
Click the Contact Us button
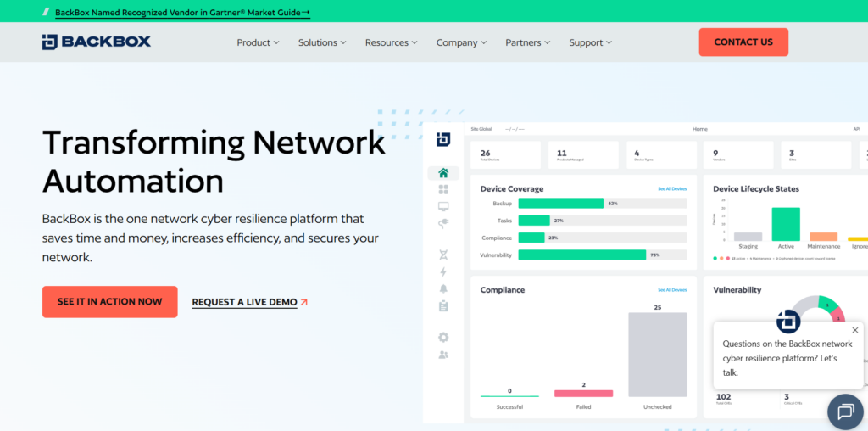tap(743, 42)
